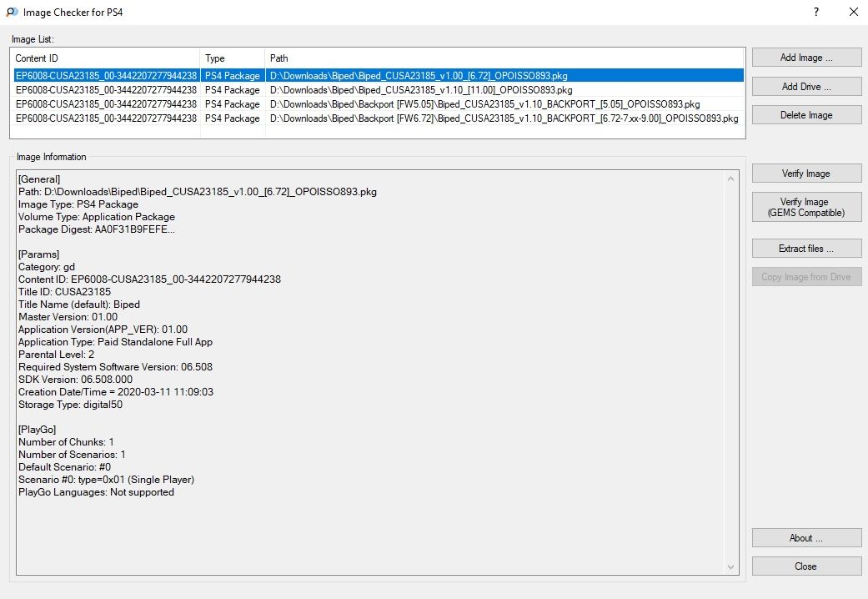Sort the list by Path column header

504,58
